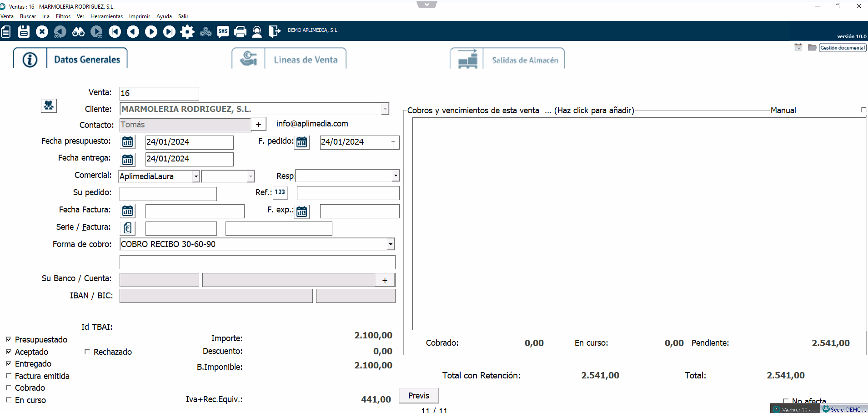The height and width of the screenshot is (413, 868).
Task: Go to the first record
Action: pos(115,31)
